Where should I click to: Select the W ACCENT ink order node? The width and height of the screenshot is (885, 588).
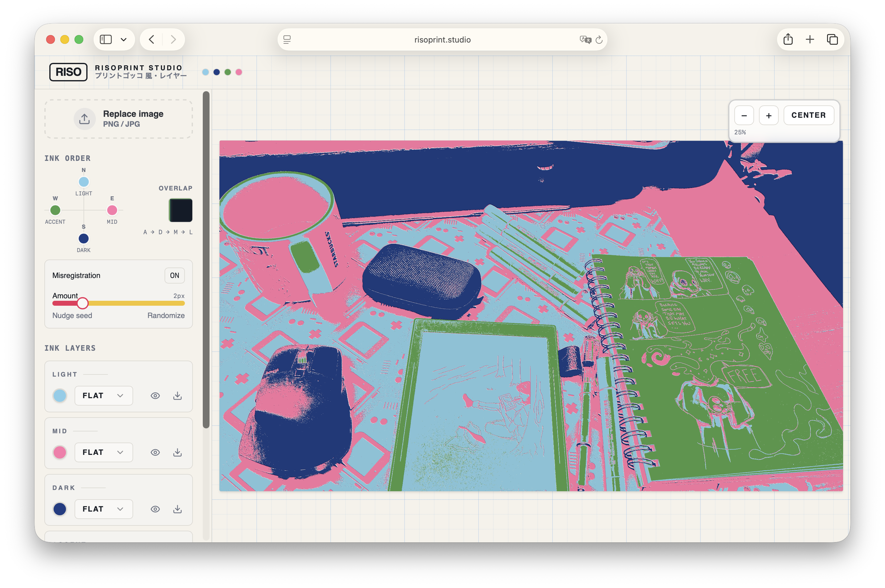coord(55,210)
